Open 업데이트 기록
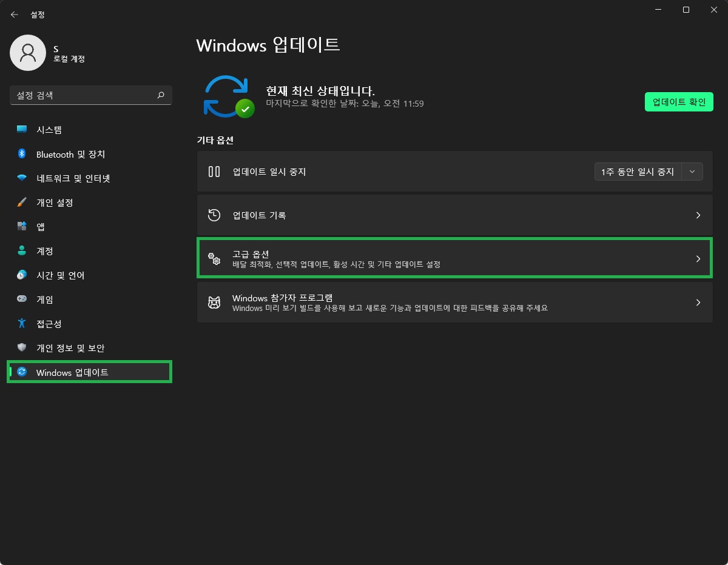The height and width of the screenshot is (565, 728). [454, 215]
